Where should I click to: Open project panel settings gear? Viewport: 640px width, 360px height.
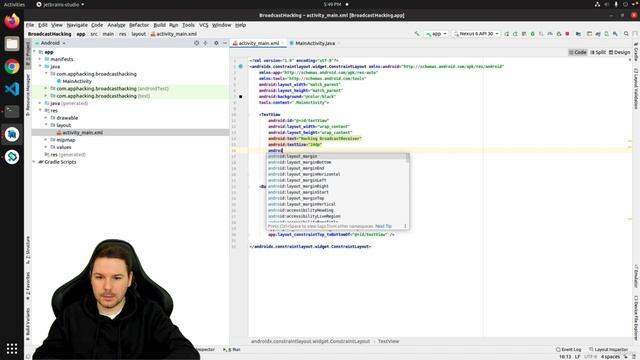pyautogui.click(x=216, y=43)
